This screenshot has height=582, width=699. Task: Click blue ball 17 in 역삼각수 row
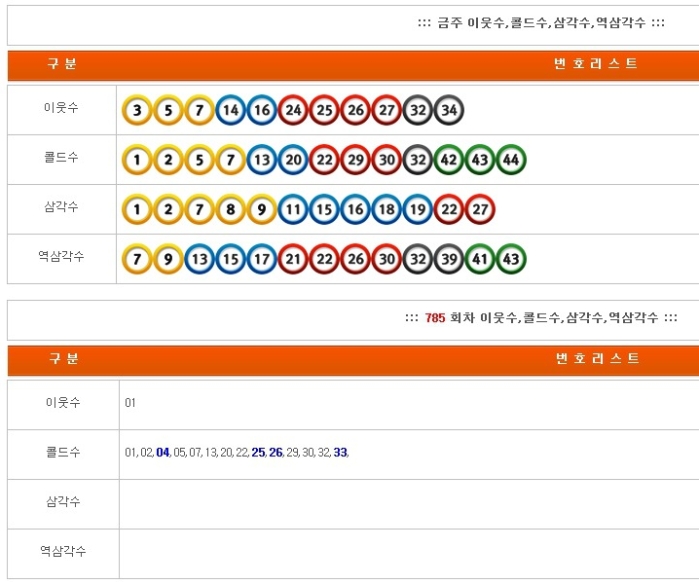tap(262, 259)
